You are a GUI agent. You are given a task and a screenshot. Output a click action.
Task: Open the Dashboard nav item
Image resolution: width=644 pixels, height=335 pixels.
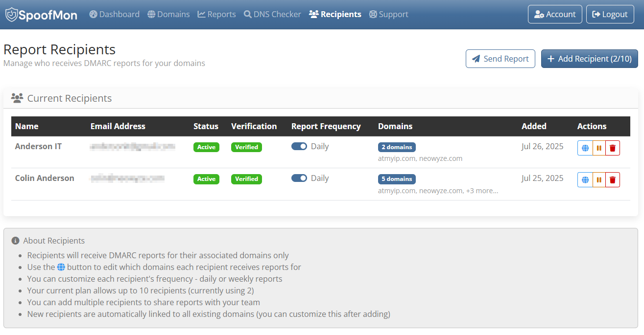coord(115,14)
